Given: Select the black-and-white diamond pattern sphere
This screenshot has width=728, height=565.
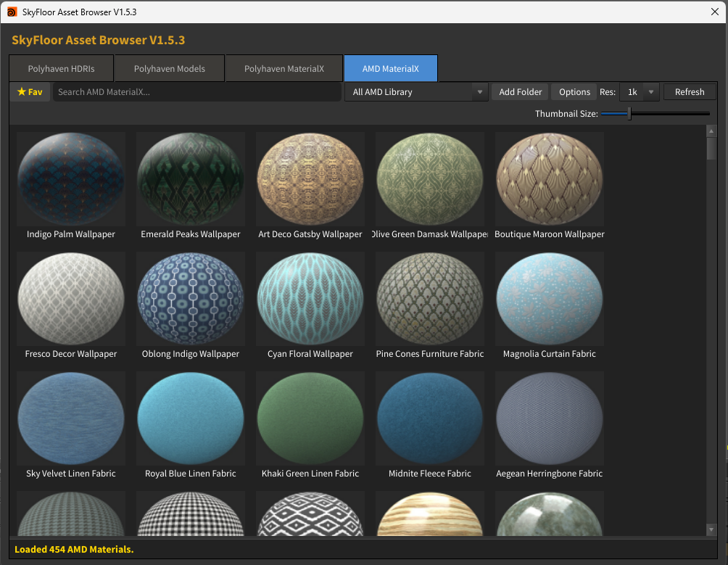Looking at the screenshot, I should 310,514.
